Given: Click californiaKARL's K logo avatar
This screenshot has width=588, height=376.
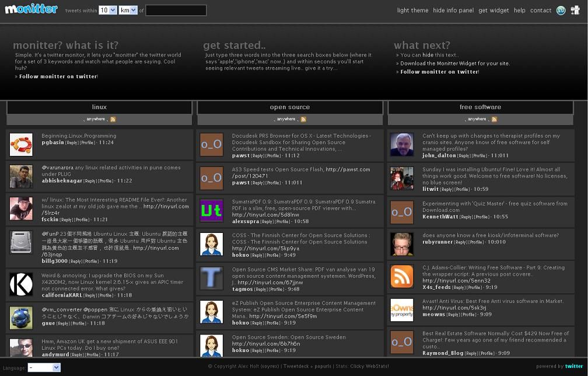Looking at the screenshot, I should pyautogui.click(x=21, y=284).
